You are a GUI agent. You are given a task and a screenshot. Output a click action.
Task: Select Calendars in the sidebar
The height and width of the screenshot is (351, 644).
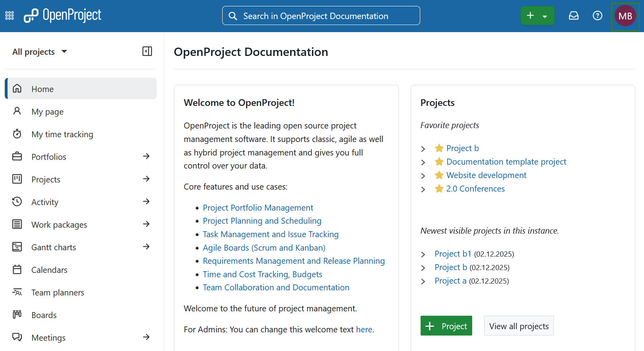[81, 270]
